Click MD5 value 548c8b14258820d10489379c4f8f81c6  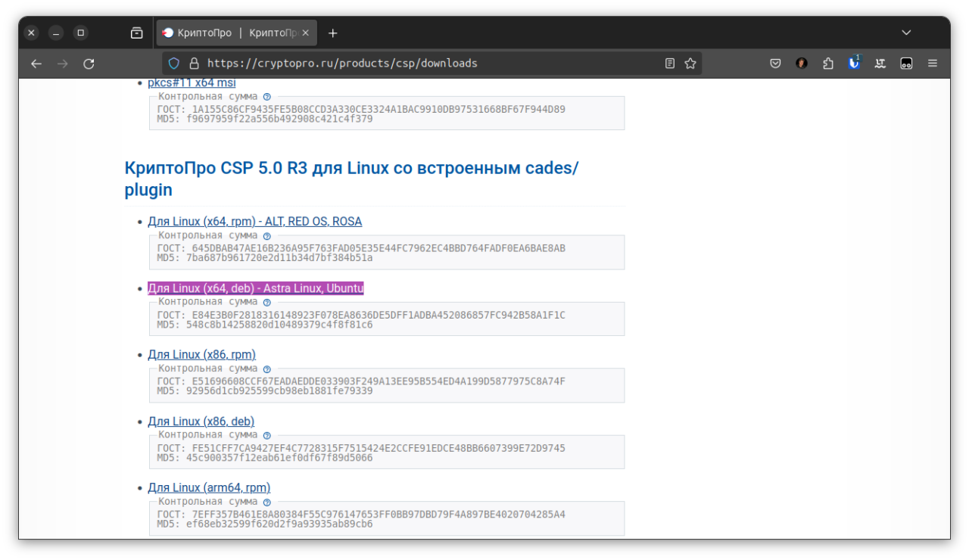[x=279, y=324]
